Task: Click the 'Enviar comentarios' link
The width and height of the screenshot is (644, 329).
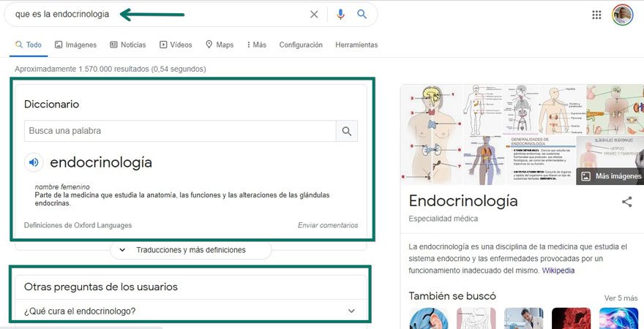Action: (328, 225)
